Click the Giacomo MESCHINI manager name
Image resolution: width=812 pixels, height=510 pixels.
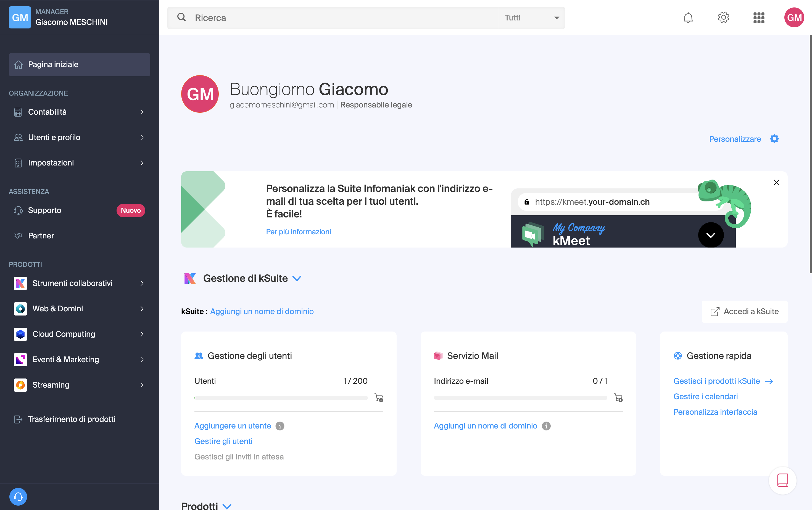click(x=72, y=22)
